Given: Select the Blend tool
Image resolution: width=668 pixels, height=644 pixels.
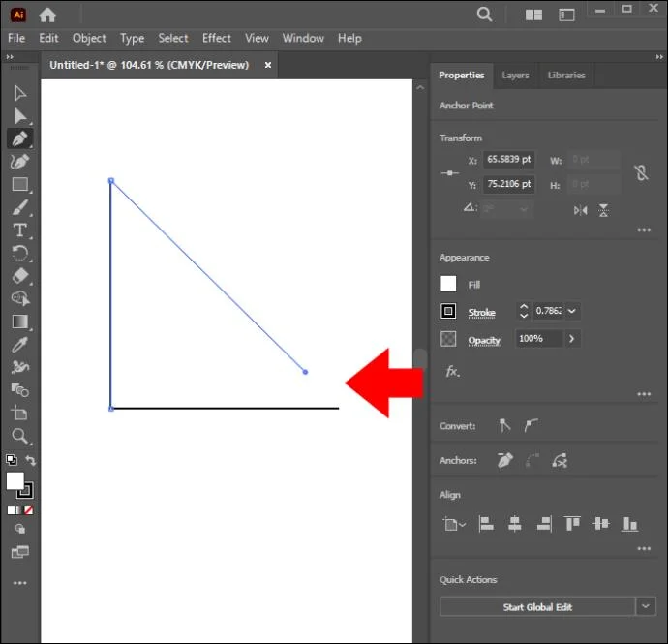Looking at the screenshot, I should [19, 390].
